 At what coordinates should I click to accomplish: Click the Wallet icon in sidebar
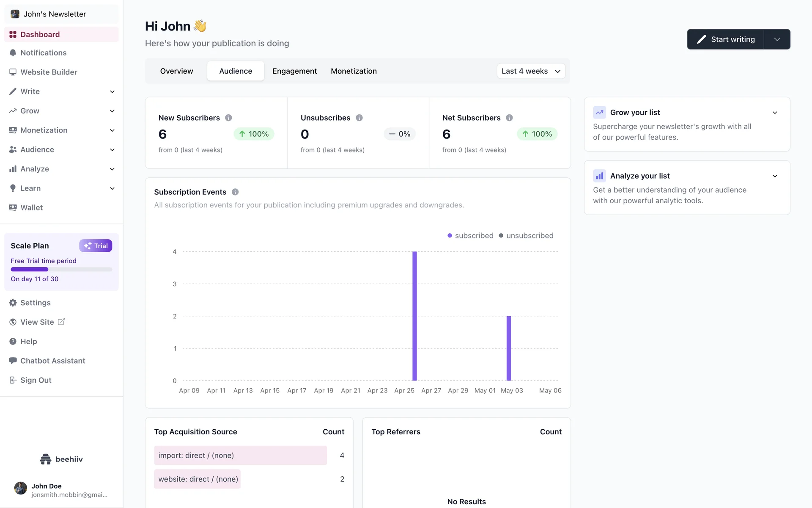tap(13, 208)
